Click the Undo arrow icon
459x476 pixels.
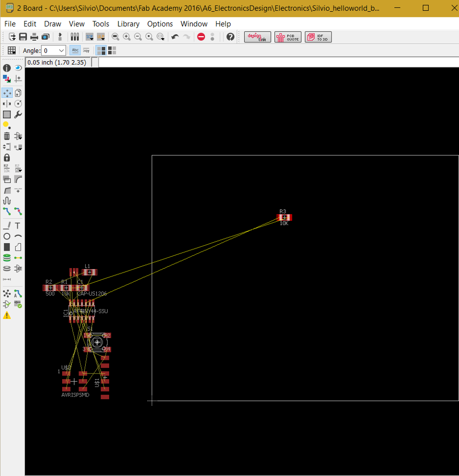coord(175,37)
